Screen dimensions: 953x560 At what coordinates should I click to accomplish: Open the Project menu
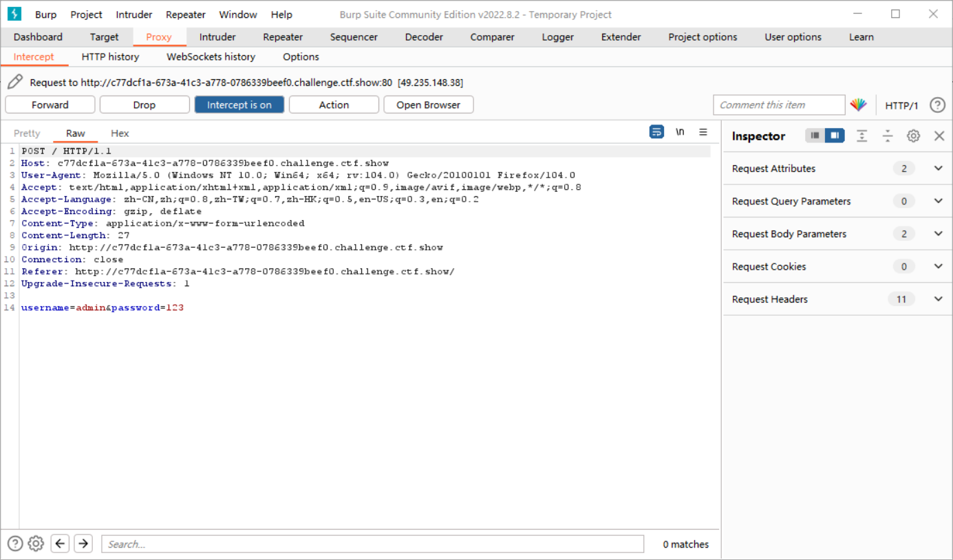pyautogui.click(x=86, y=14)
